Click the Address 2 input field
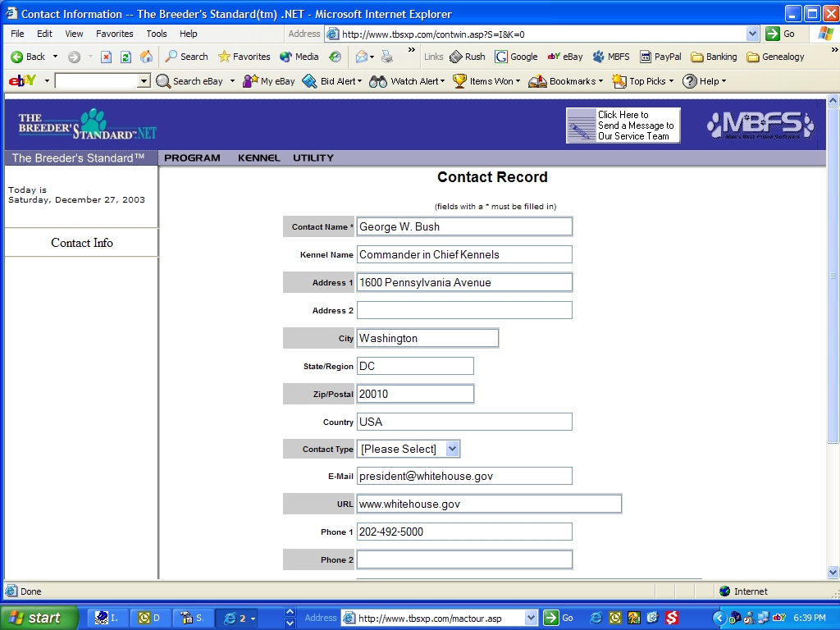This screenshot has width=840, height=630. (x=464, y=310)
